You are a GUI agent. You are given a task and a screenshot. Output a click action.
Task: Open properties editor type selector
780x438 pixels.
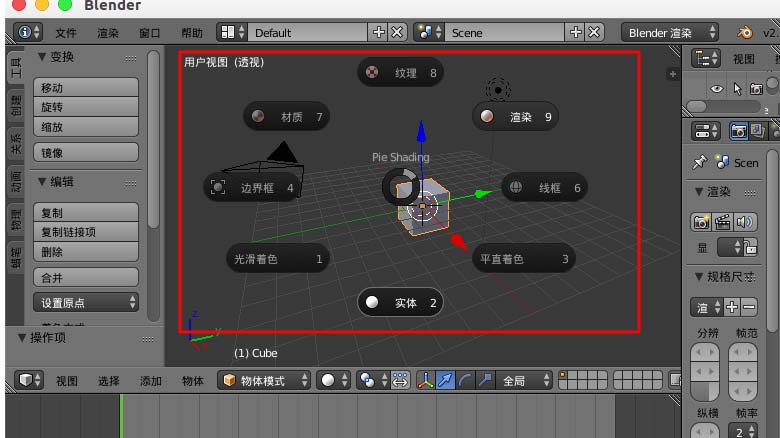705,131
